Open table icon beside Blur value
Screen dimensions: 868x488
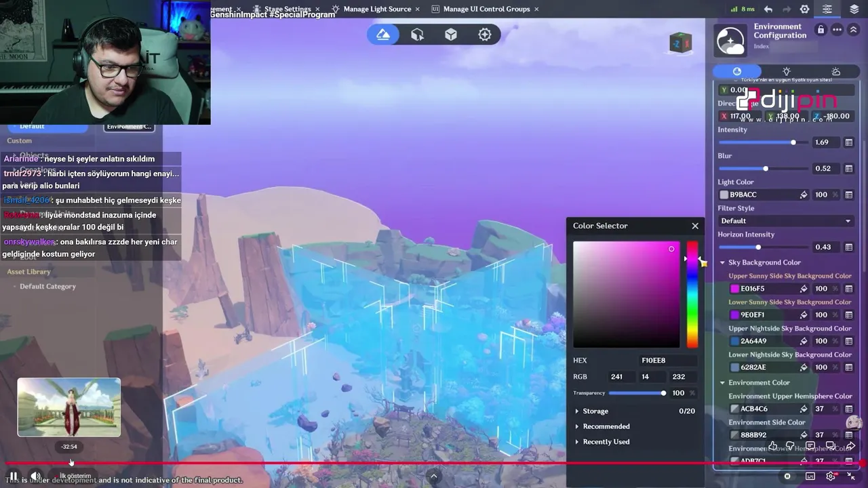(x=848, y=169)
